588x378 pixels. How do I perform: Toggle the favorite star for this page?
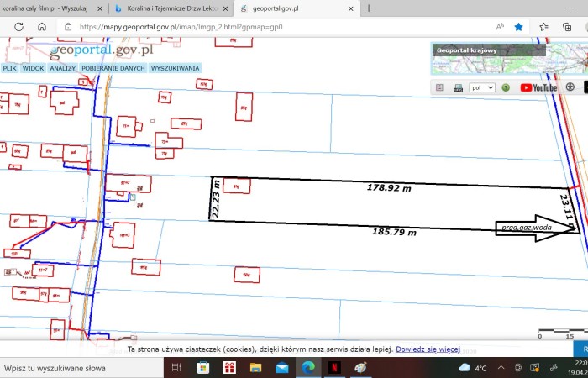[519, 27]
